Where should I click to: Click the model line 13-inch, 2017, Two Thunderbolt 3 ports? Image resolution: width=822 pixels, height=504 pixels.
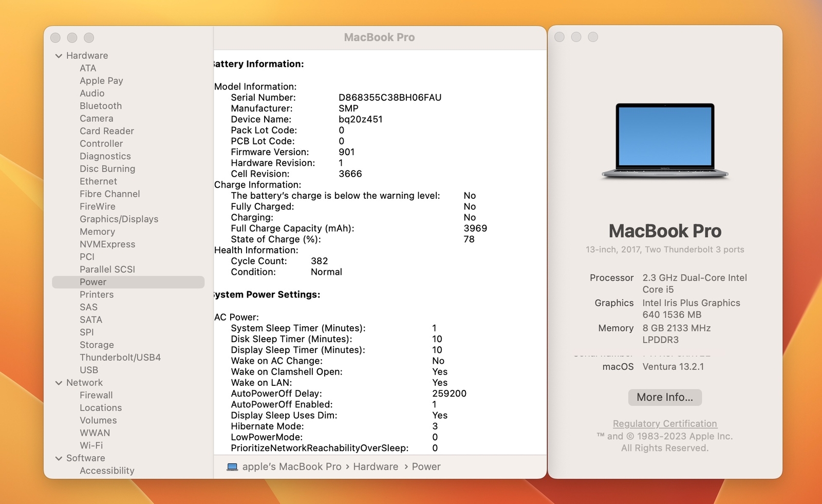point(665,250)
